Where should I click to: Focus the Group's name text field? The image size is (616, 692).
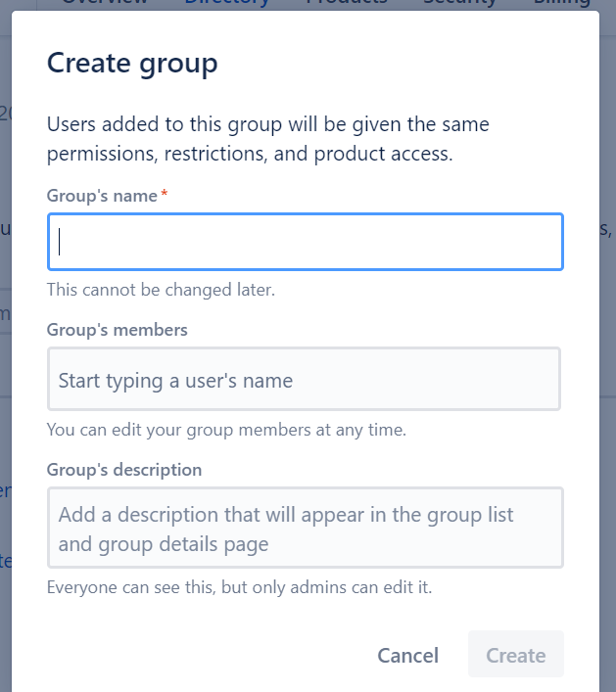tap(306, 242)
